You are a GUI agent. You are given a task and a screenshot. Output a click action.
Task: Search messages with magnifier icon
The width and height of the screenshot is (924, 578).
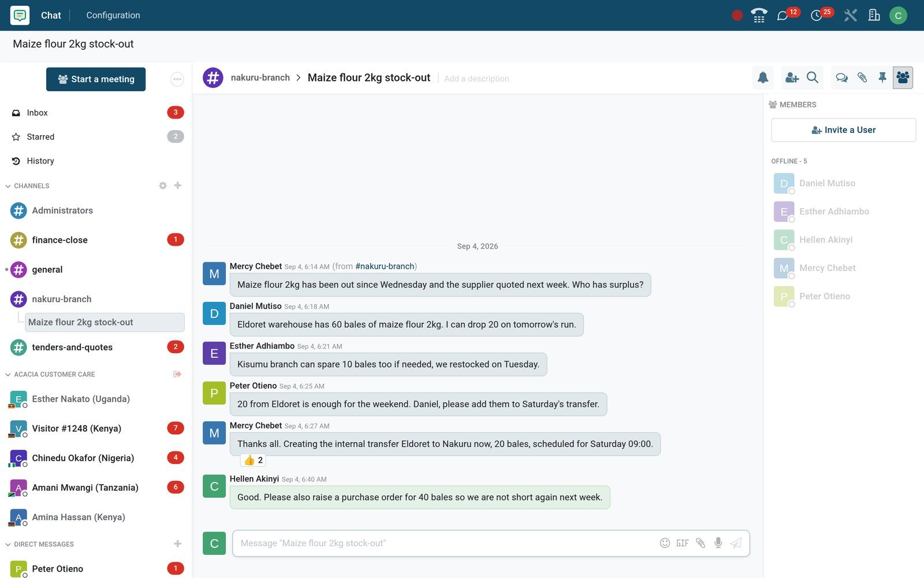coord(813,77)
